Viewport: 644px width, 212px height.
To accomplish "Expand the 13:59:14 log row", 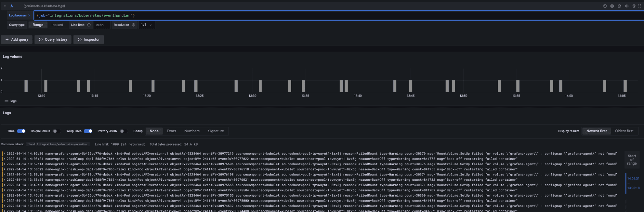I will 5,164.
